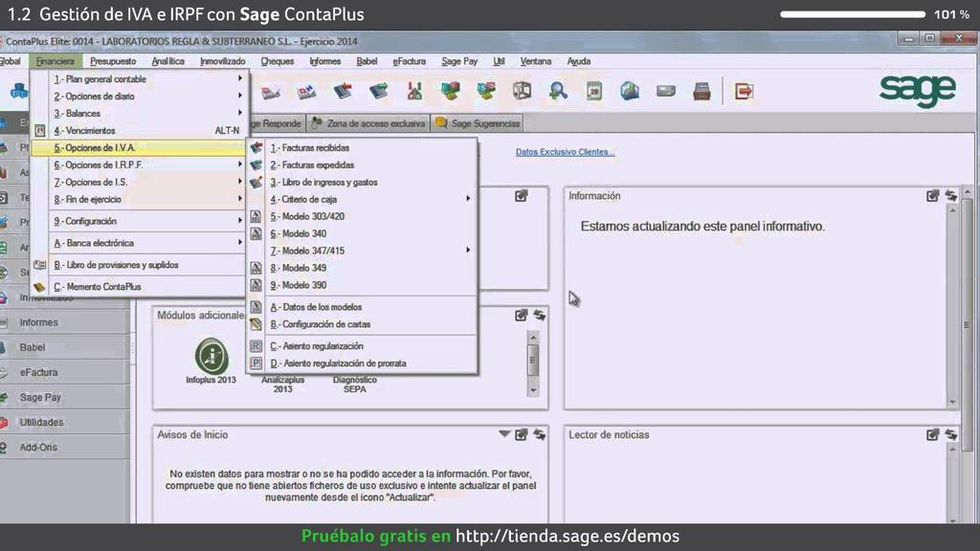Screen dimensions: 980x551
Task: Expand Opciones de diario submenu
Action: click(x=239, y=96)
